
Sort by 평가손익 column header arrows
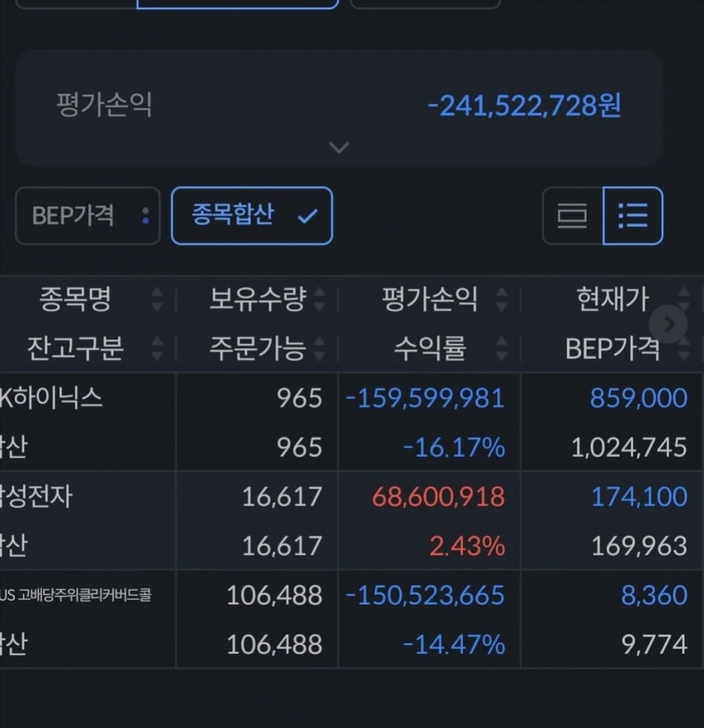click(x=501, y=299)
